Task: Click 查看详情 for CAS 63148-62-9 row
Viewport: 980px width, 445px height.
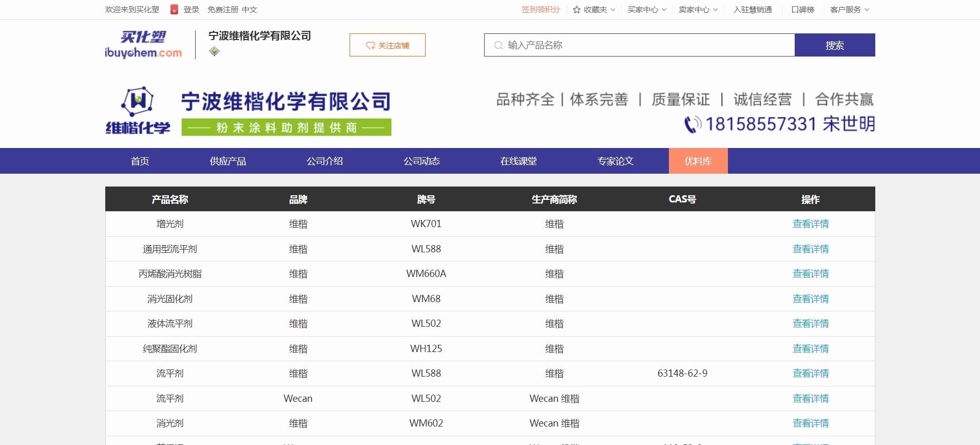Action: [x=811, y=374]
